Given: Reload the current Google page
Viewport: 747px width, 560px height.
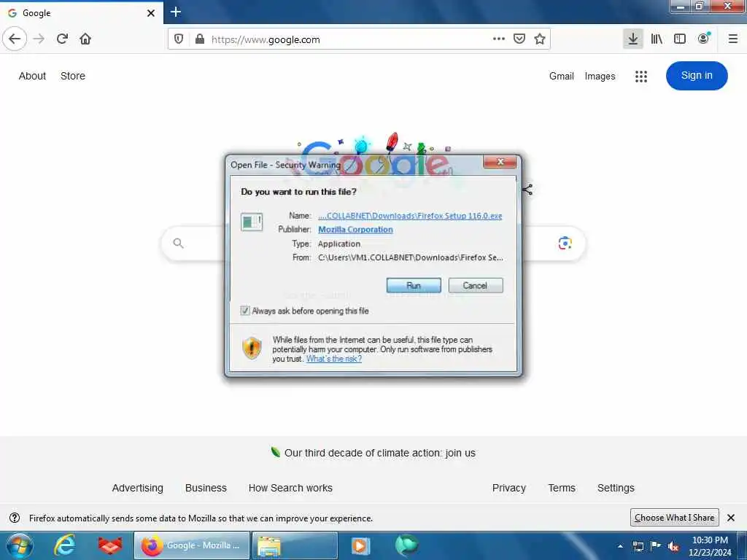Looking at the screenshot, I should click(x=62, y=39).
